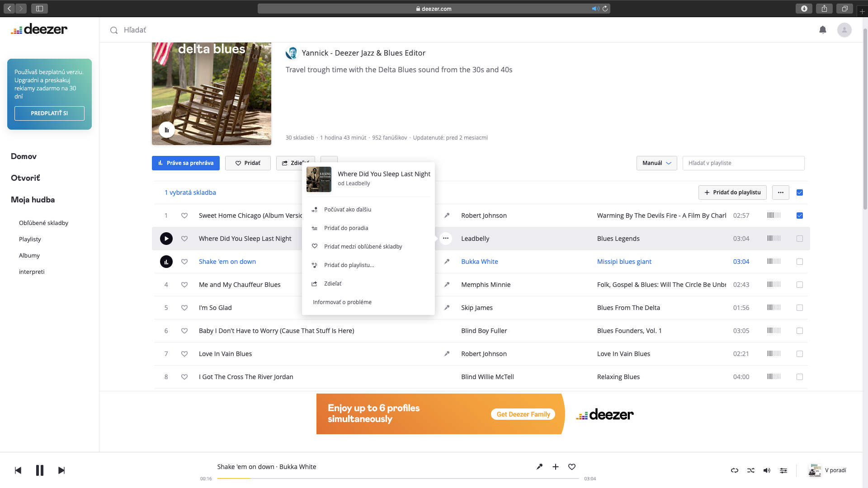Like Love In Vain Blues track
Viewport: 868px width, 488px height.
184,354
